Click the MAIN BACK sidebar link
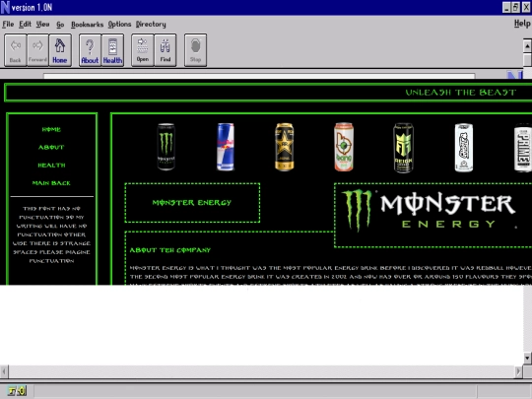The height and width of the screenshot is (399, 532). pos(51,183)
